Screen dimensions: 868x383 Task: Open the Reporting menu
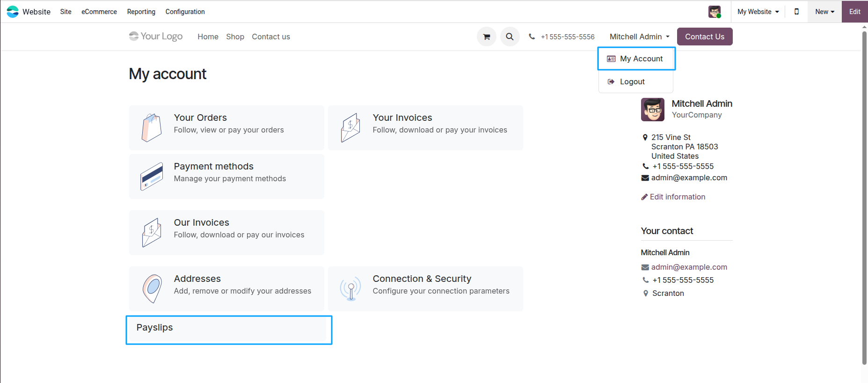point(141,12)
